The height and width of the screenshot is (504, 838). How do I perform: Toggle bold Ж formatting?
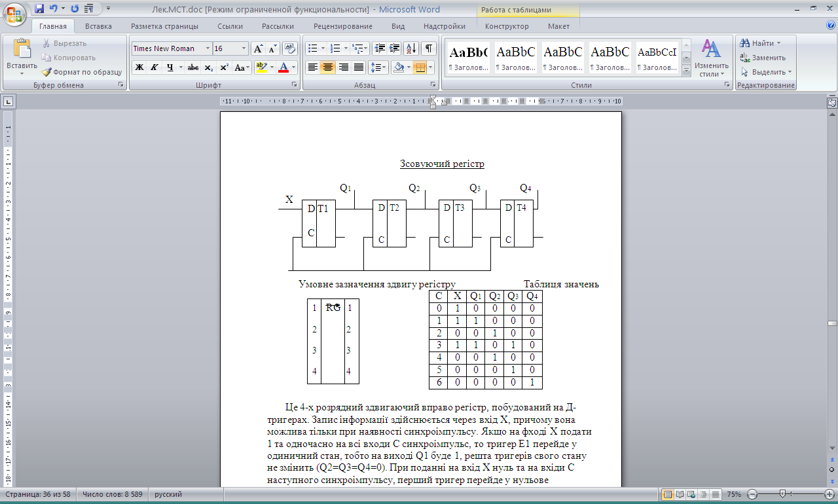point(139,67)
